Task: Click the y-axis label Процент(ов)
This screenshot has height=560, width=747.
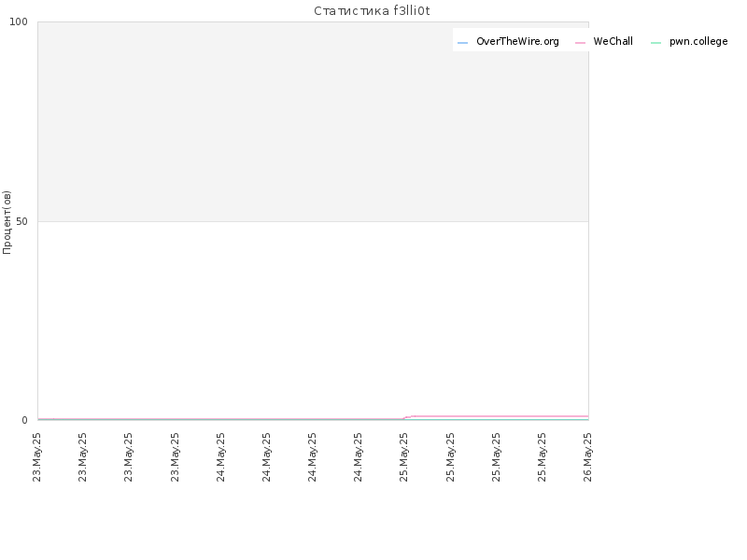Action: point(7,222)
